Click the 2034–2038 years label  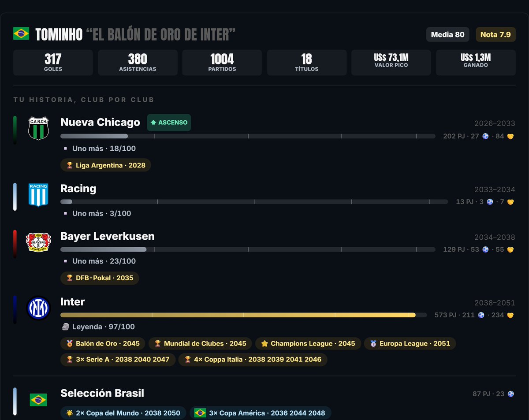495,237
